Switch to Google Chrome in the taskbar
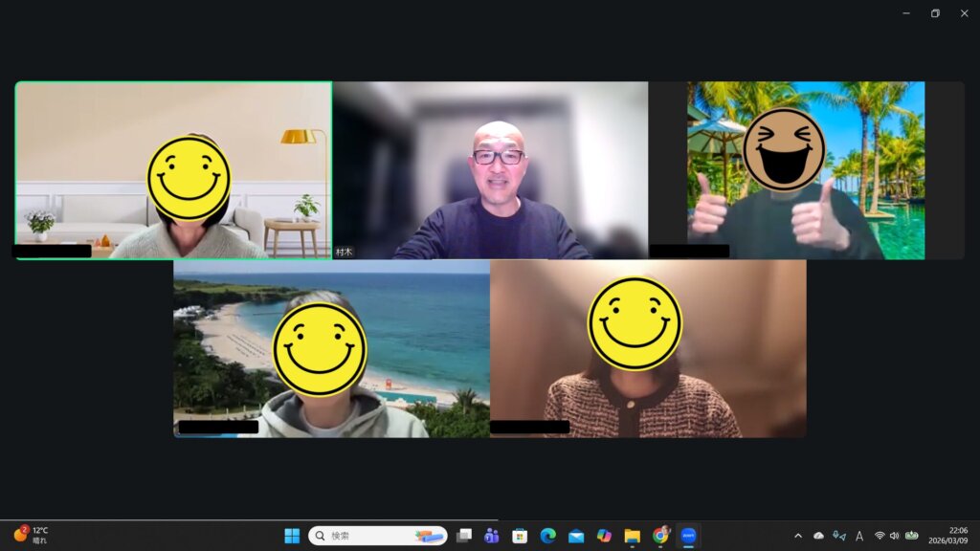The height and width of the screenshot is (551, 980). pos(660,536)
